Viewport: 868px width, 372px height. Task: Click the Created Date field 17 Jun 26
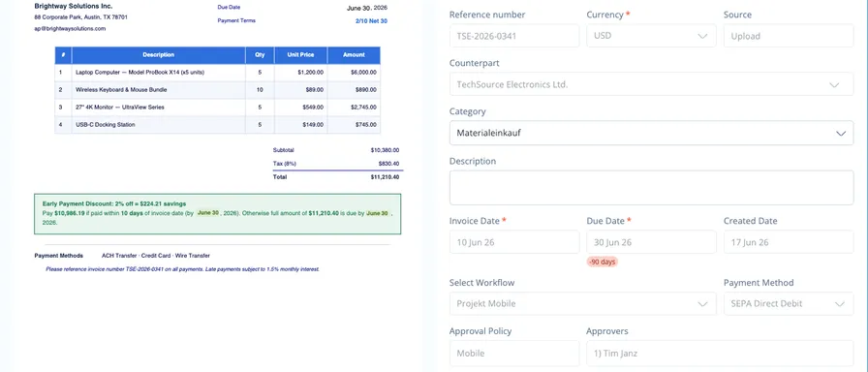pyautogui.click(x=789, y=242)
